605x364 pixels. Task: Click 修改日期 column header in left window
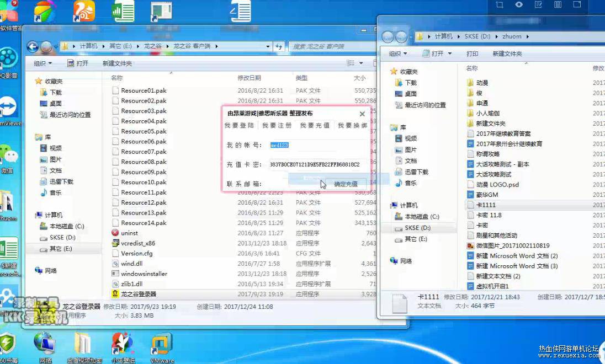click(250, 78)
